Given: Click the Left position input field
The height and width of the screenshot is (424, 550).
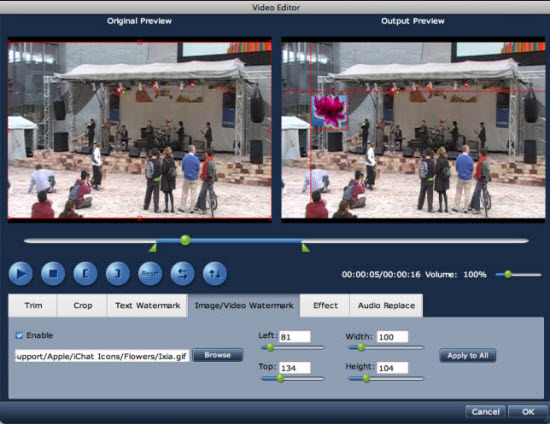Looking at the screenshot, I should [x=295, y=337].
